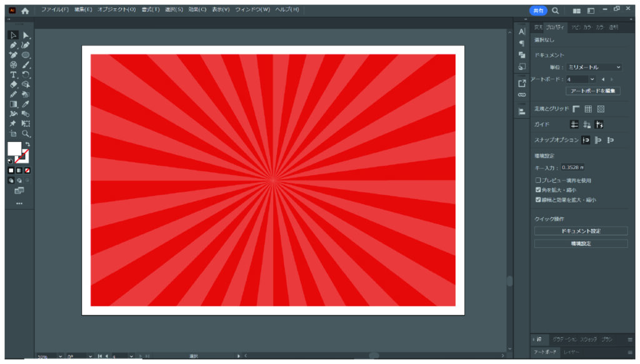The height and width of the screenshot is (364, 640).
Task: Switch to the グラデーション tab
Action: point(564,340)
